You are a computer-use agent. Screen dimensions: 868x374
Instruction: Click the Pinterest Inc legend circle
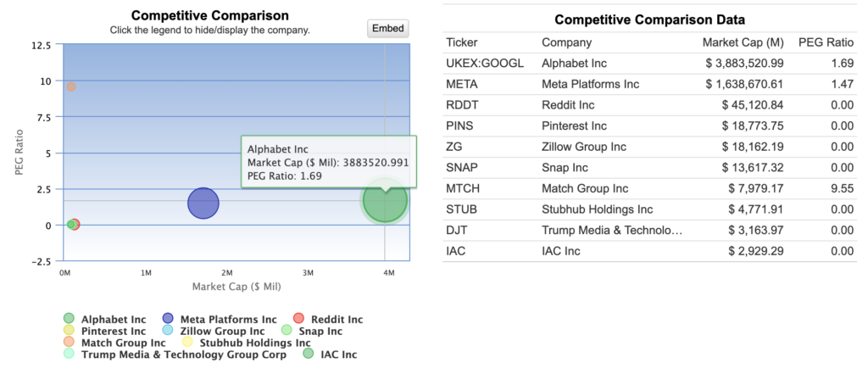click(70, 331)
